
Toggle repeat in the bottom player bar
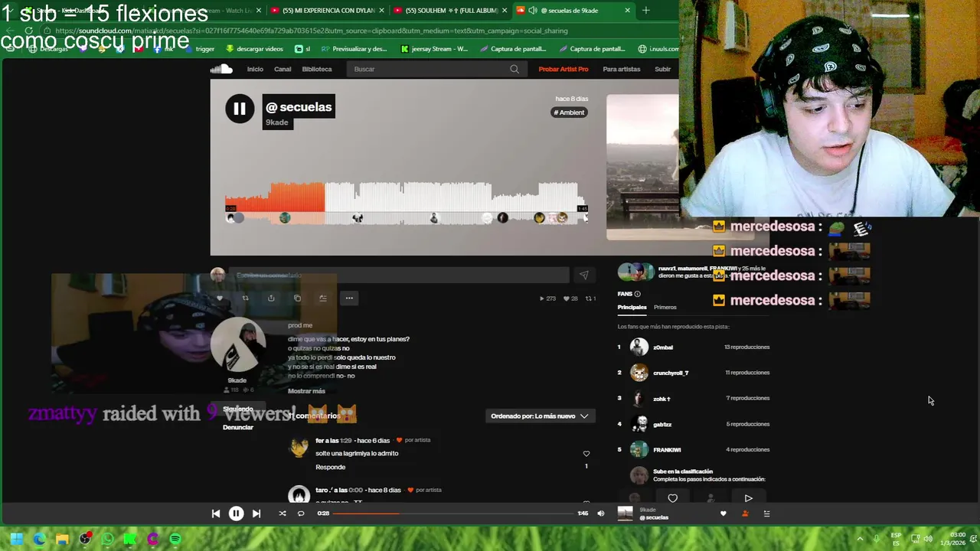click(x=301, y=514)
